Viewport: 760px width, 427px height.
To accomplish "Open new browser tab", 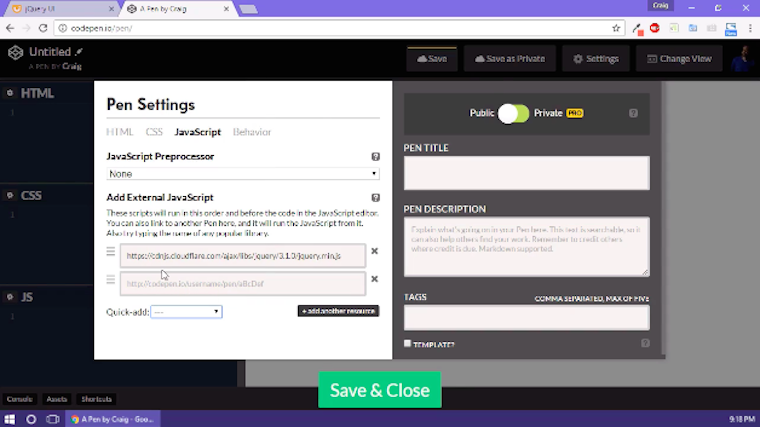I will pyautogui.click(x=248, y=9).
